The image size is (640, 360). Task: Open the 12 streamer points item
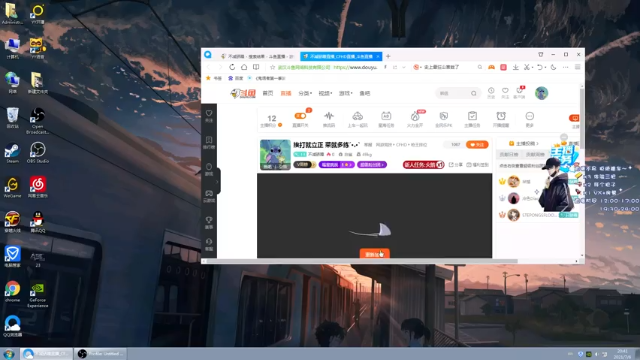click(271, 120)
